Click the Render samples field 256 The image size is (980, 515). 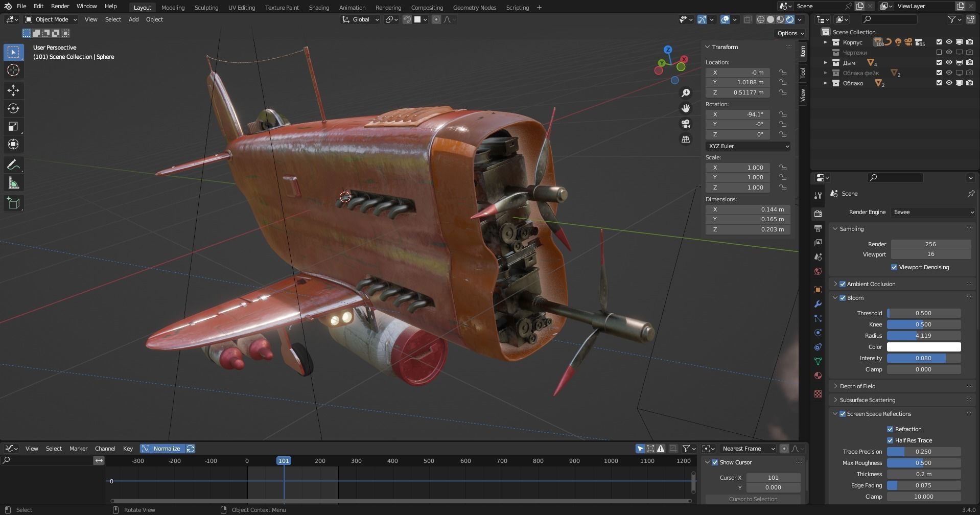tap(930, 244)
